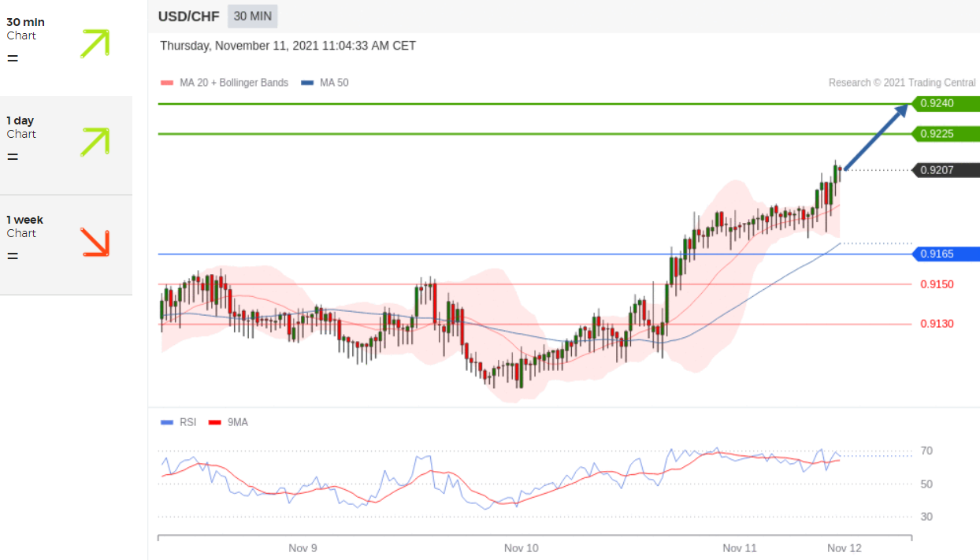Click the chart date and time text
Screen dimensions: 980x560
coord(288,46)
